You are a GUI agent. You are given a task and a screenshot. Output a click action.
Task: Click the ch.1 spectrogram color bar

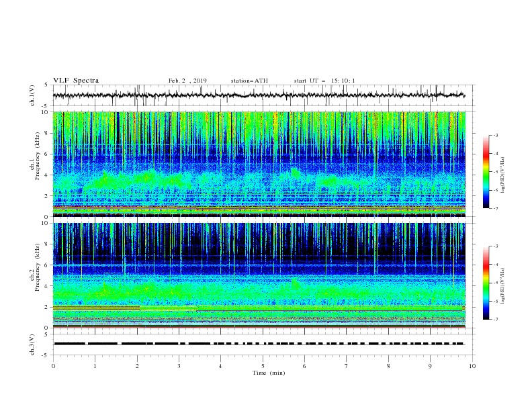click(x=486, y=171)
